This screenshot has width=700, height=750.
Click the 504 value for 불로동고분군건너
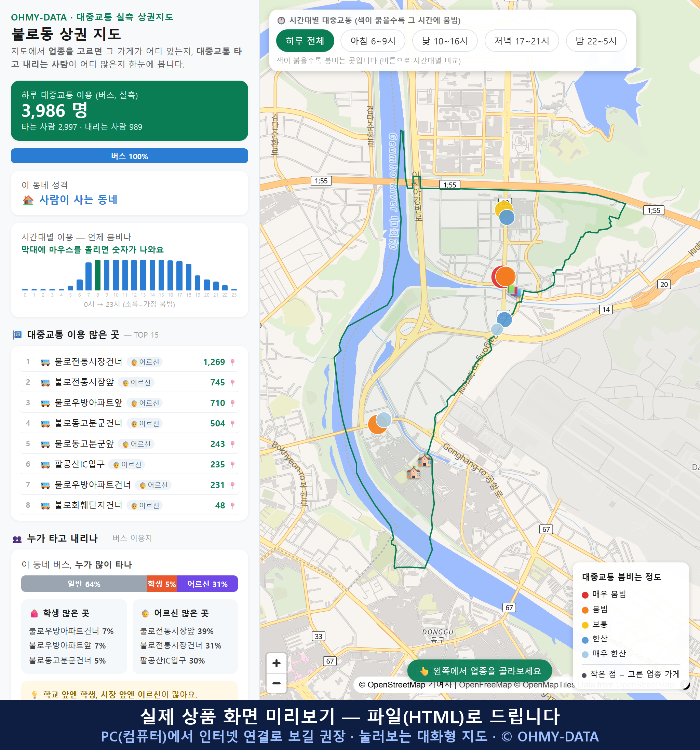(x=217, y=424)
